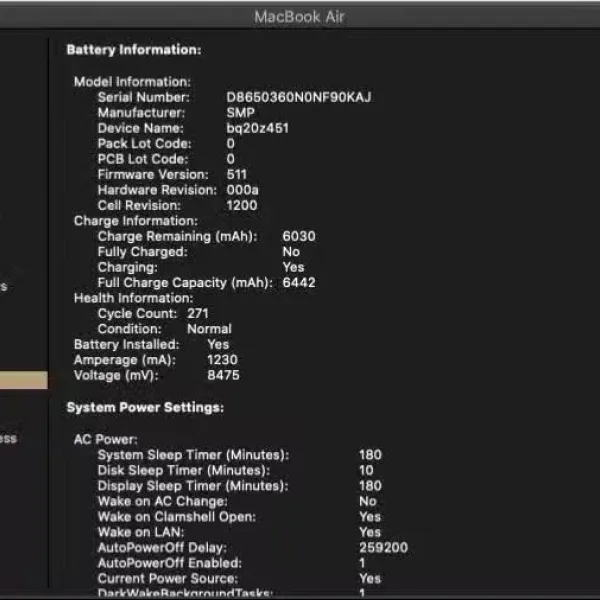Select the Serial Number label

143,97
